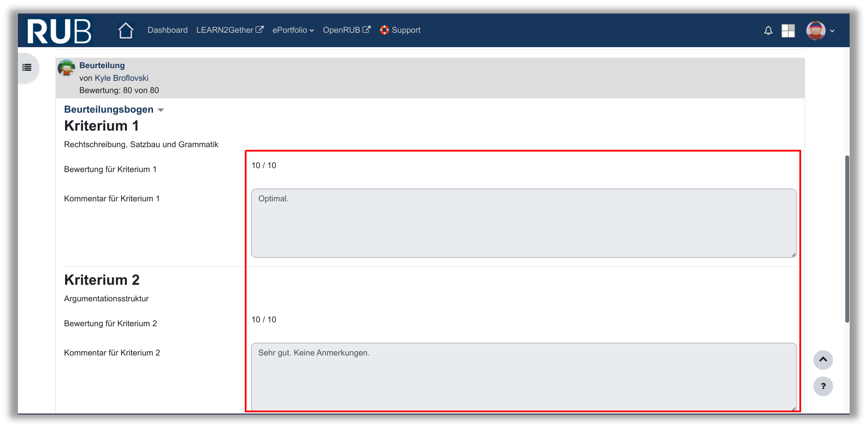Open the notifications bell

[768, 31]
